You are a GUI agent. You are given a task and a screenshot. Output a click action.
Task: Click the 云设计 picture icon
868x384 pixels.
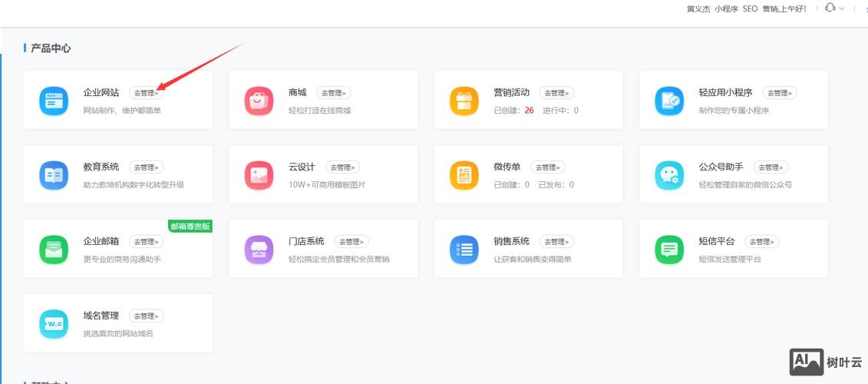pos(259,175)
